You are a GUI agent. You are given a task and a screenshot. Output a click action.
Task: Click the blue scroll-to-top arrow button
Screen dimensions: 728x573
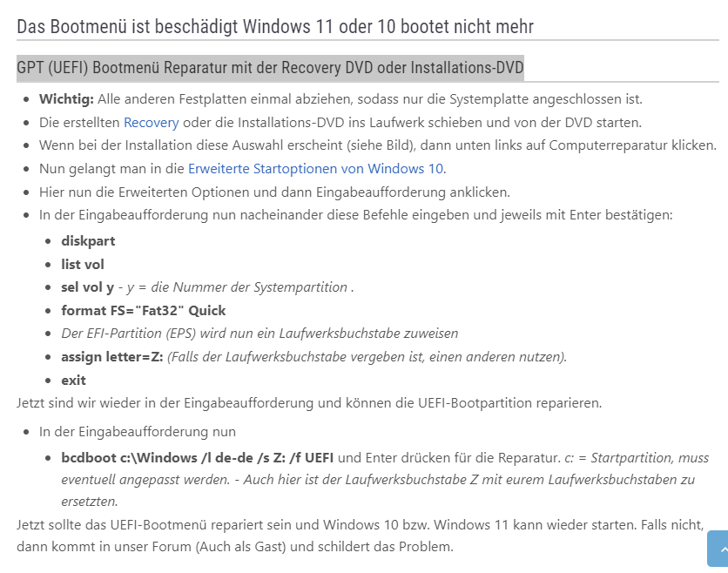pos(718,549)
